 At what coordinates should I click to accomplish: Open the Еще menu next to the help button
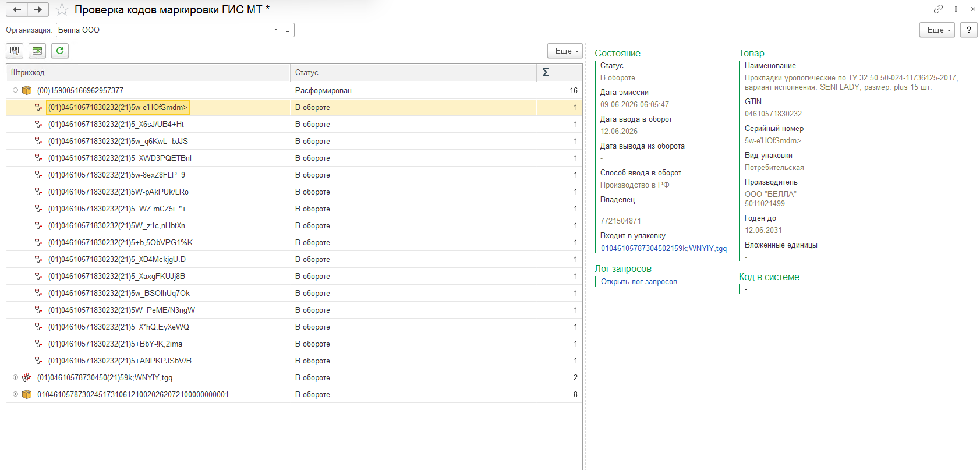(x=937, y=30)
